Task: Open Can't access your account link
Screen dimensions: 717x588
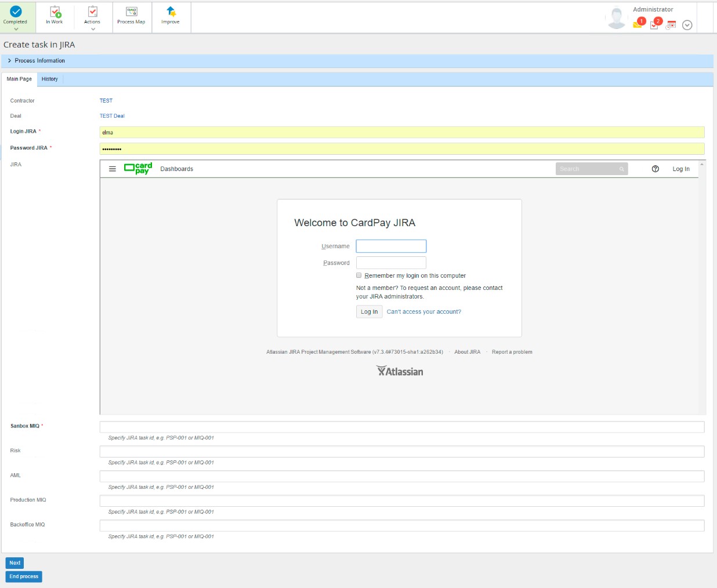Action: pyautogui.click(x=424, y=312)
